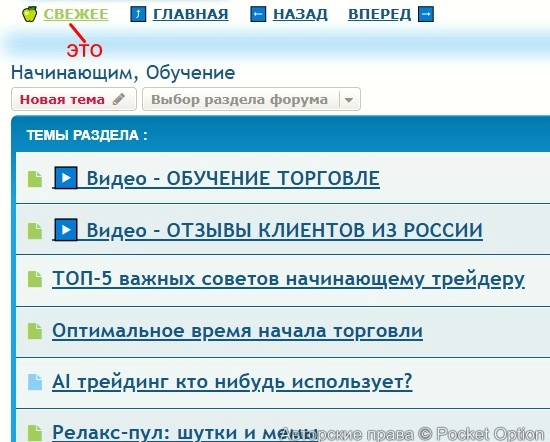Viewport: 550px width, 442px height.
Task: Click the green document icon beside ТОП-5 topic
Action: (35, 279)
